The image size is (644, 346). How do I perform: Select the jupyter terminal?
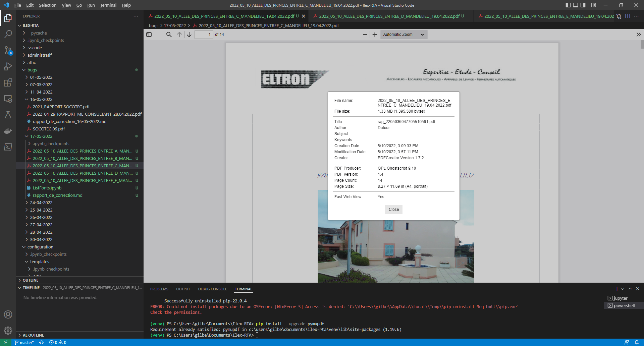pos(624,298)
